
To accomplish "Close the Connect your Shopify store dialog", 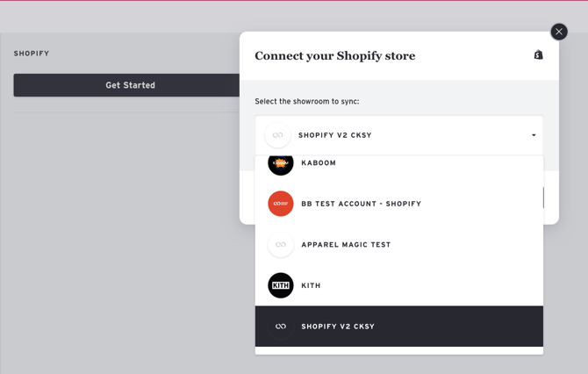I will [x=559, y=32].
